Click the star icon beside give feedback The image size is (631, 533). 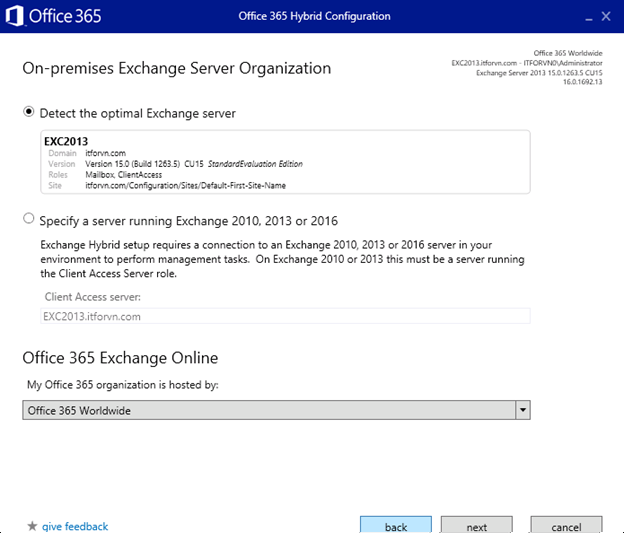(x=32, y=526)
